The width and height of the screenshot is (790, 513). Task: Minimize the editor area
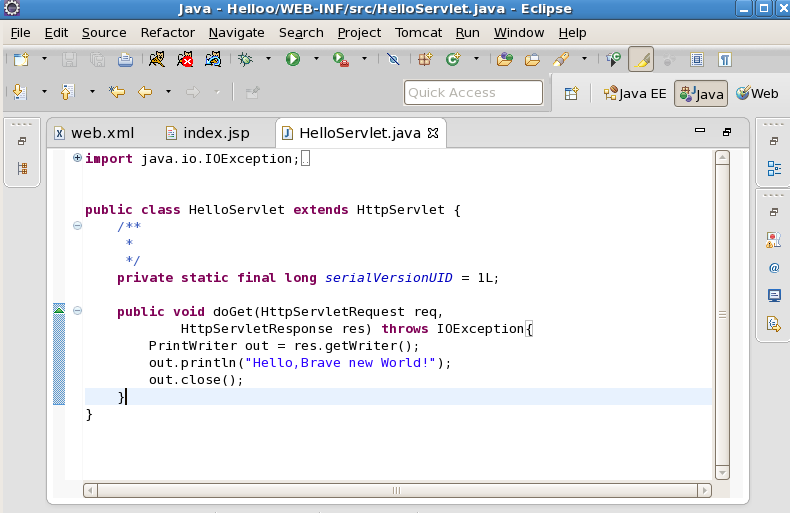(700, 131)
